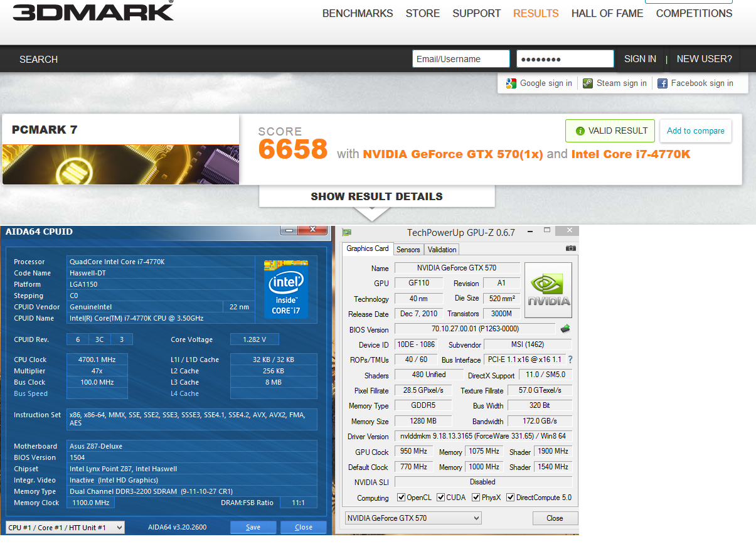Click the Bus Interface question mark icon
This screenshot has width=756, height=544.
570,360
